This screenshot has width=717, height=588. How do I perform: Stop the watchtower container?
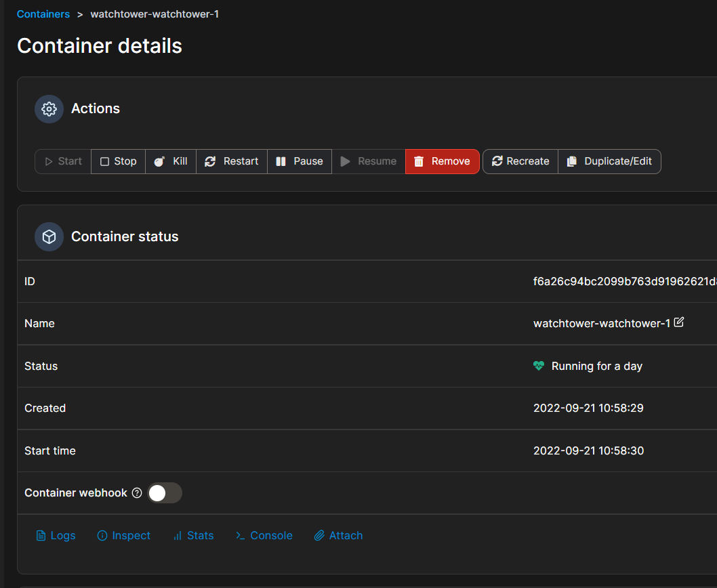pyautogui.click(x=117, y=161)
